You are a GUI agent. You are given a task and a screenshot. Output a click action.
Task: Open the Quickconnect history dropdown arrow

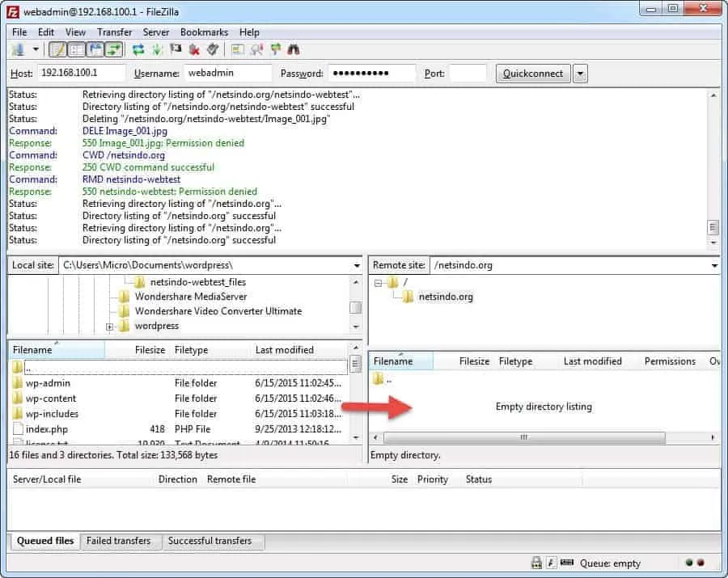click(580, 74)
